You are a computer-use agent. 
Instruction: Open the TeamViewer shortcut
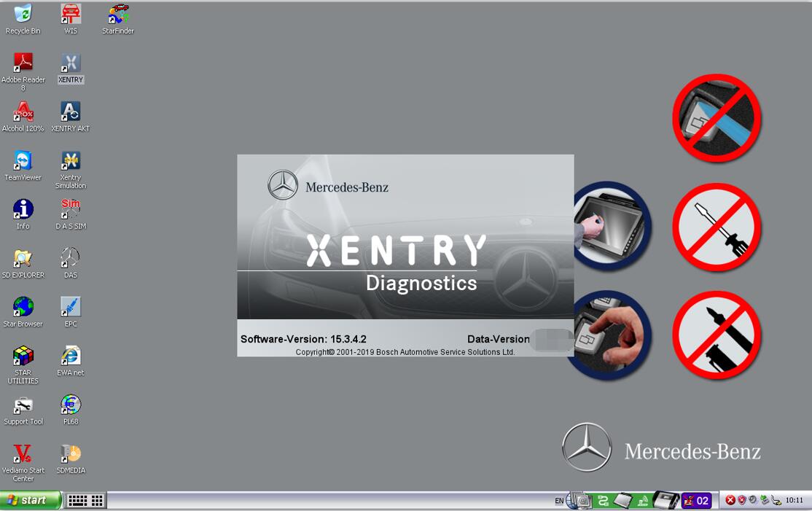[23, 165]
